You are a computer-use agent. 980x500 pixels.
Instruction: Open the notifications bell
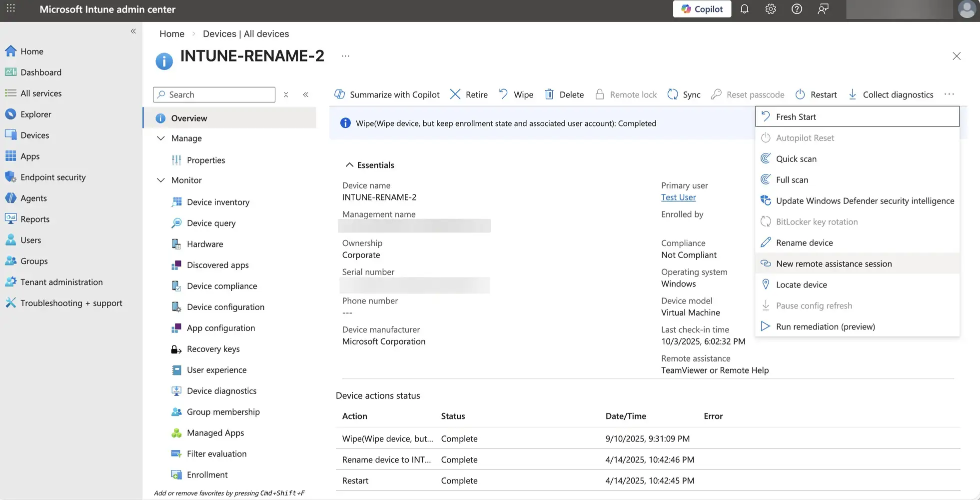point(744,9)
